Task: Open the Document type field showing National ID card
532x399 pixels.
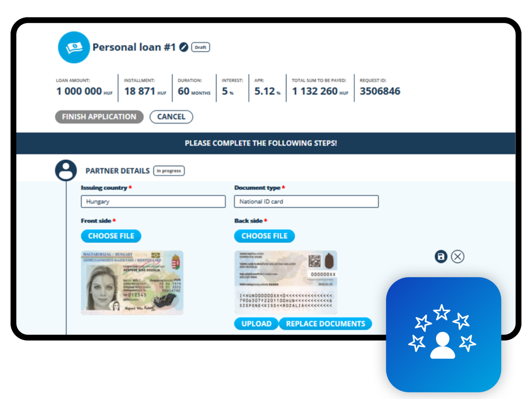Action: coord(306,201)
